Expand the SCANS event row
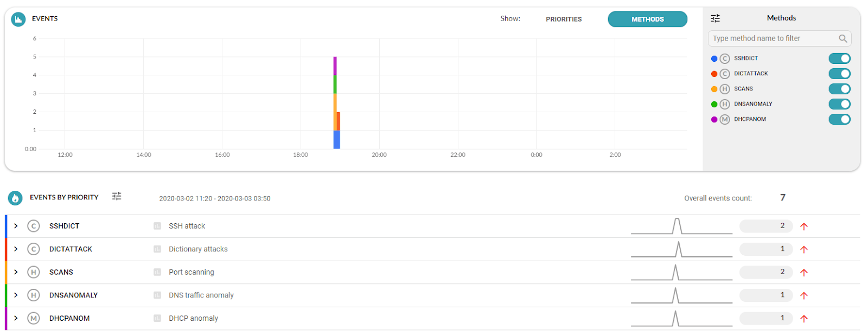Screen dimensions: 868x336 (x=16, y=272)
